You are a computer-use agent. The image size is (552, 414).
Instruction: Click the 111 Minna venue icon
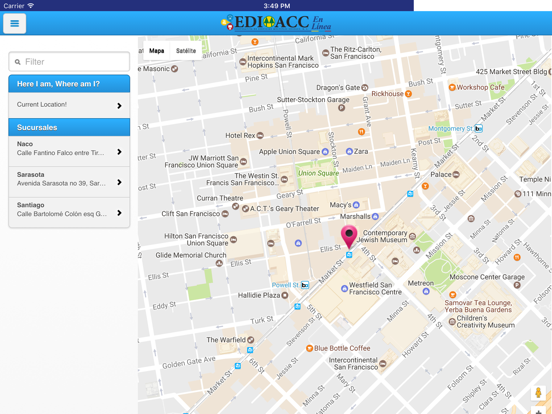pos(518,194)
